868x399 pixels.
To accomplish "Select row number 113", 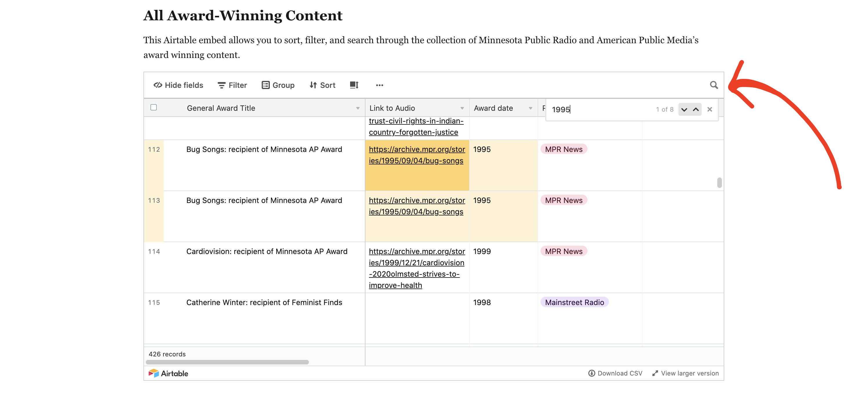I will click(x=154, y=200).
